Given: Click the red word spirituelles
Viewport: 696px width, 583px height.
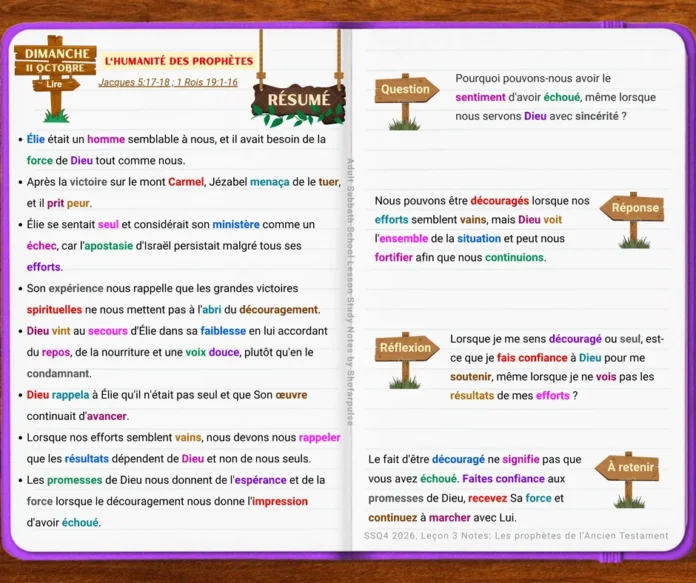Looking at the screenshot, I should [54, 310].
